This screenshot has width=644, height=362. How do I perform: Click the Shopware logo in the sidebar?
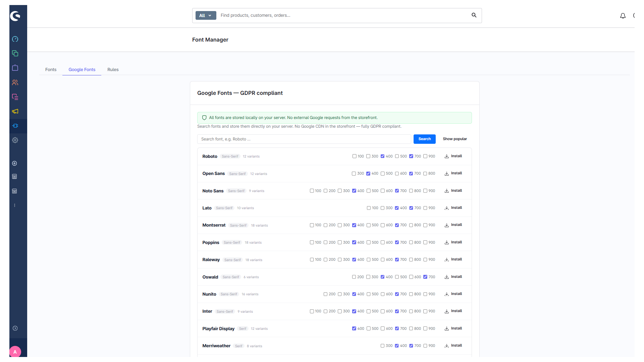pyautogui.click(x=15, y=16)
